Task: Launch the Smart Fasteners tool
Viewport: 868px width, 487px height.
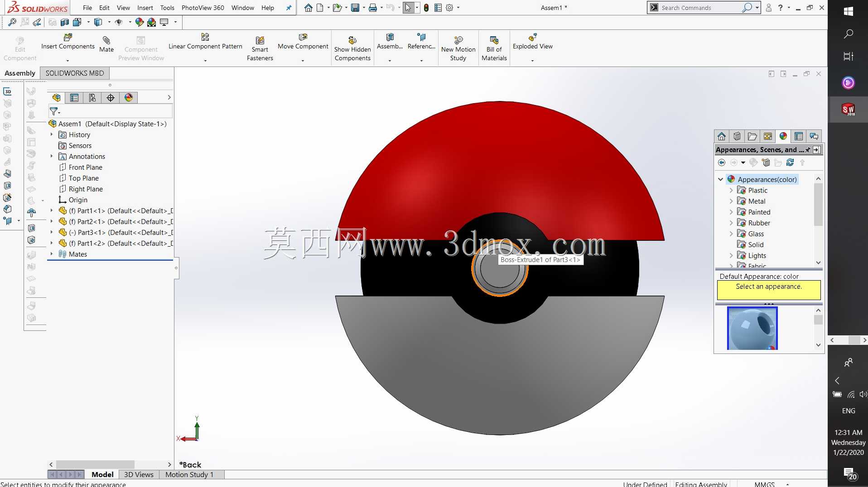Action: pyautogui.click(x=260, y=48)
